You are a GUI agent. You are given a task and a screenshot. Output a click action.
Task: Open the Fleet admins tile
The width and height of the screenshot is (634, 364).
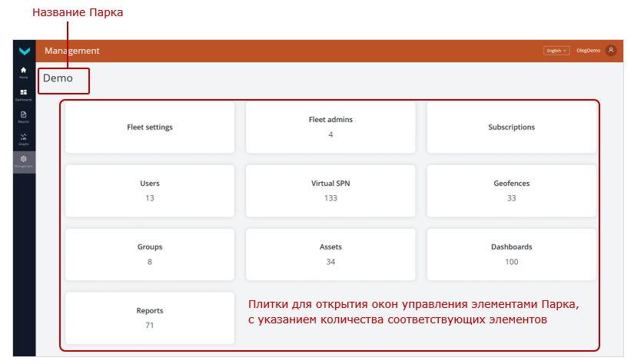pos(330,127)
